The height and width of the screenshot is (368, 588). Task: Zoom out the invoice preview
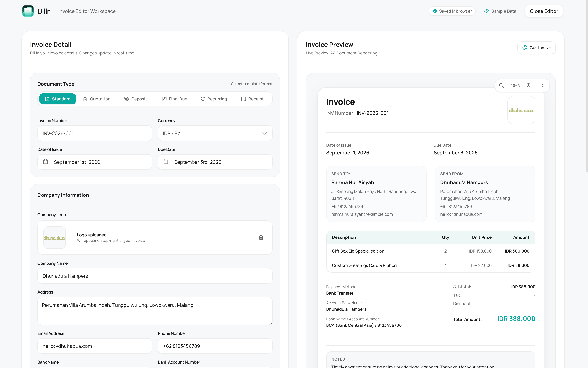pos(502,86)
